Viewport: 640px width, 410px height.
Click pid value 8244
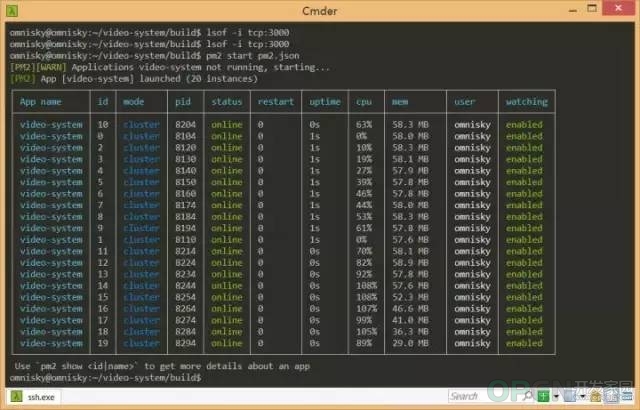pos(185,286)
